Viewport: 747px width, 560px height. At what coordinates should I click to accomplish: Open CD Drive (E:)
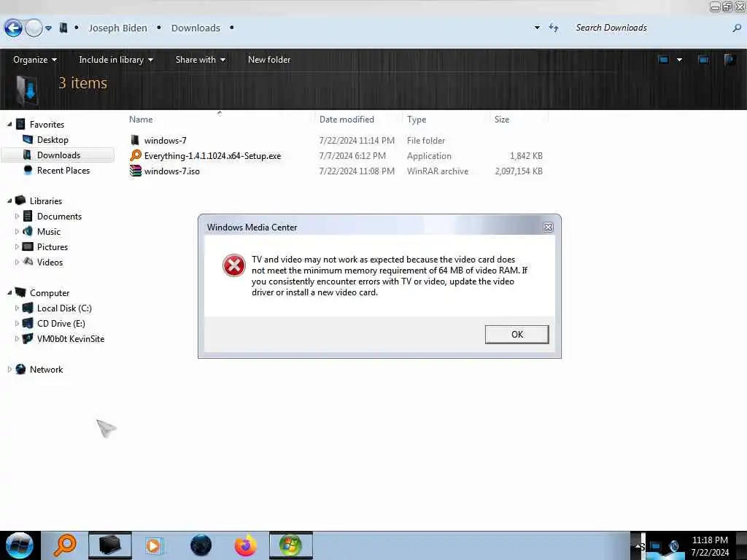click(61, 323)
